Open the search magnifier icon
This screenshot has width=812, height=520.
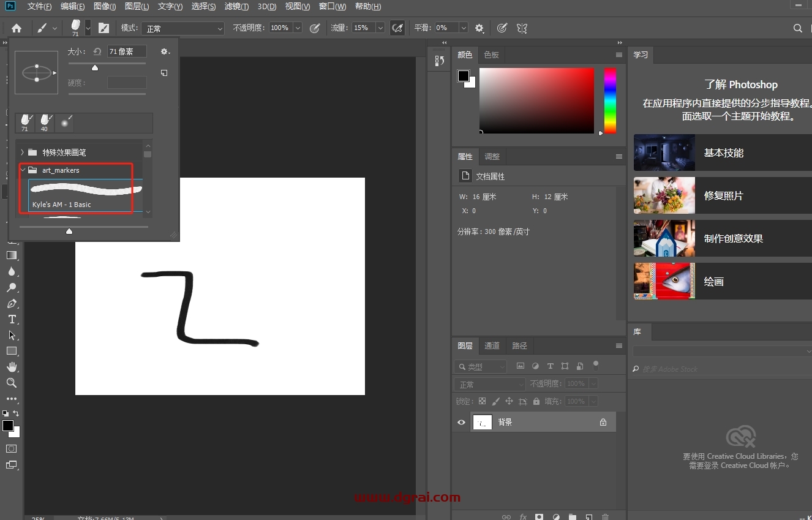coord(797,28)
